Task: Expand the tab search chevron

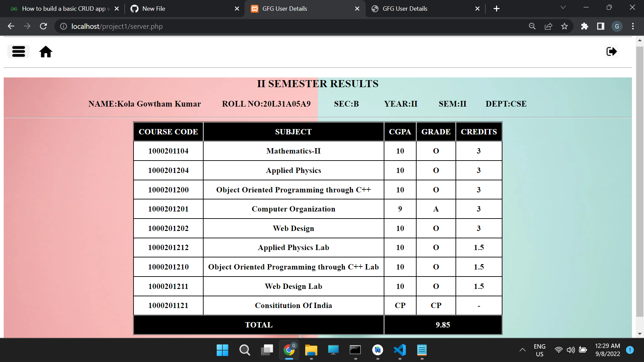Action: tap(563, 7)
